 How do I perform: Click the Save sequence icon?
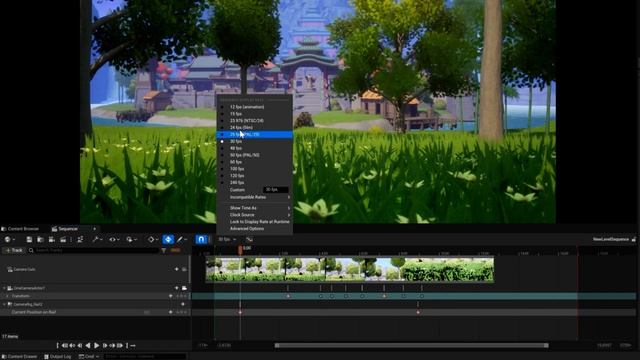click(x=29, y=240)
